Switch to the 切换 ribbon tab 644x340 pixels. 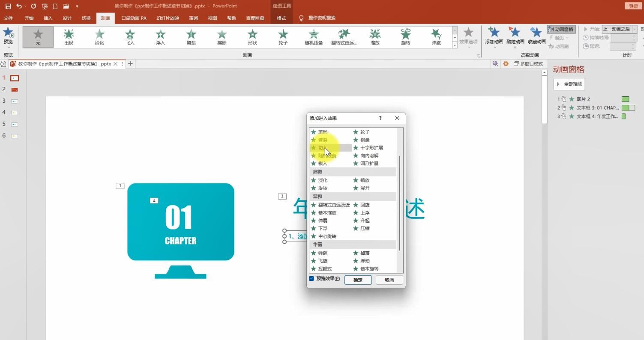[86, 18]
